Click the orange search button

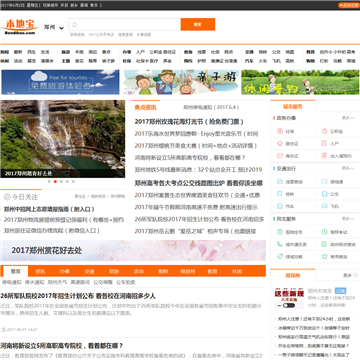198,24
